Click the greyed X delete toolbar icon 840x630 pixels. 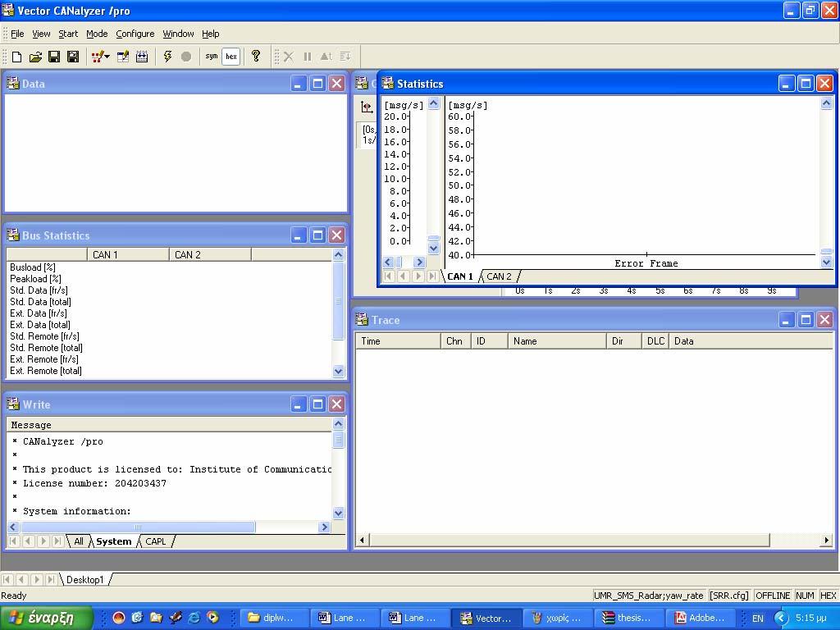[289, 57]
